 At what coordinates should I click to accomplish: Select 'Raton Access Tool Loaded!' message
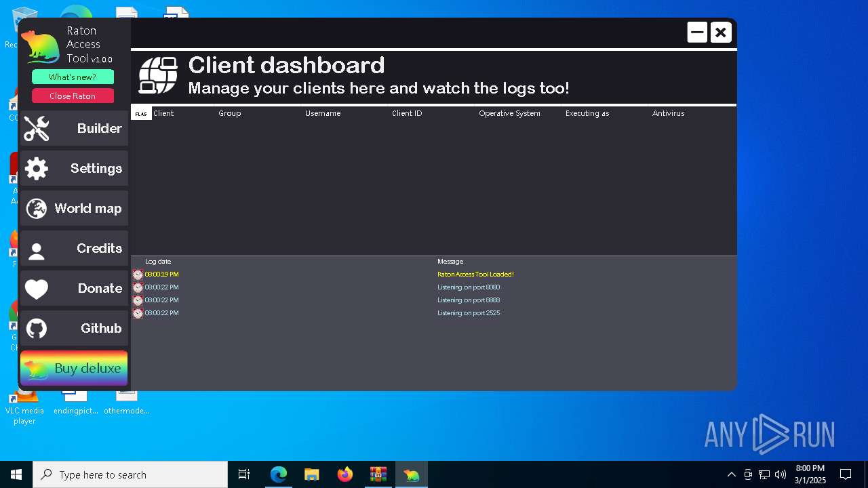click(475, 274)
